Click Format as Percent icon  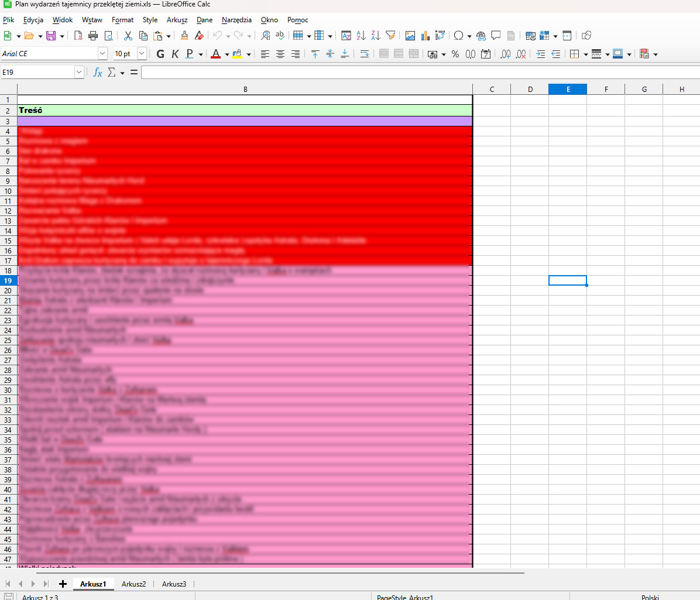(x=455, y=54)
